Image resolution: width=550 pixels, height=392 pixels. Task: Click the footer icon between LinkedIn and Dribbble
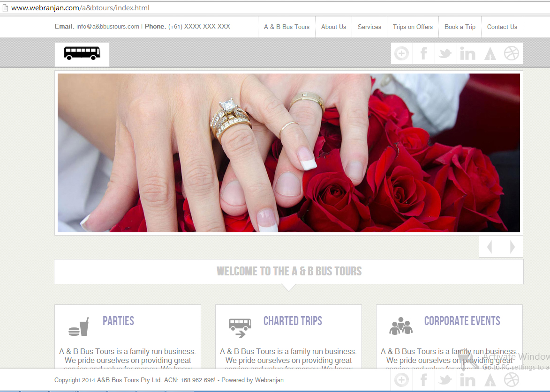tap(490, 380)
